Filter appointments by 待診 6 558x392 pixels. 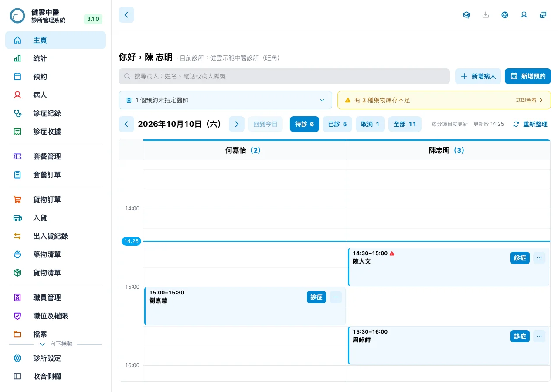point(304,124)
